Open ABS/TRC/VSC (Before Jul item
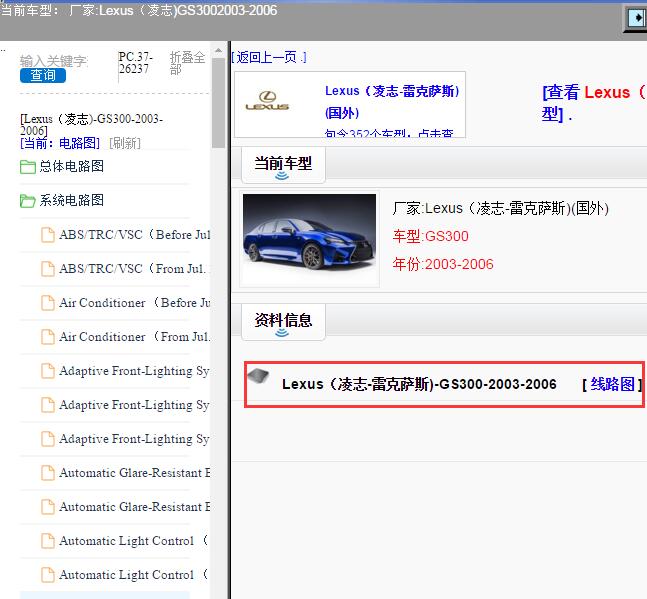The image size is (647, 599). pos(135,235)
